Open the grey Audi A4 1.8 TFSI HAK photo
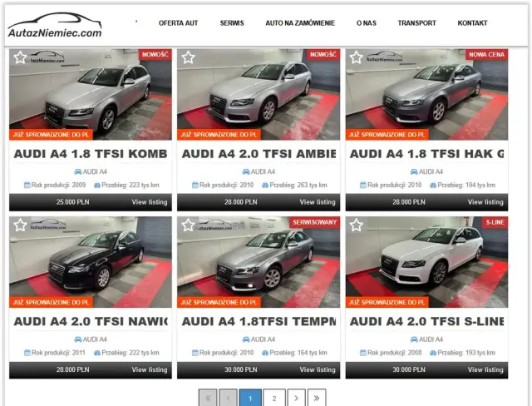The height and width of the screenshot is (406, 532). pyautogui.click(x=426, y=94)
